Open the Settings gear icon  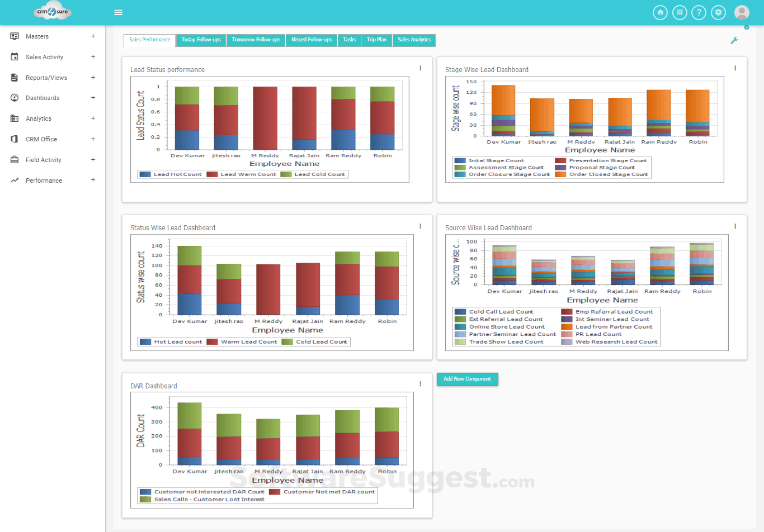[719, 12]
